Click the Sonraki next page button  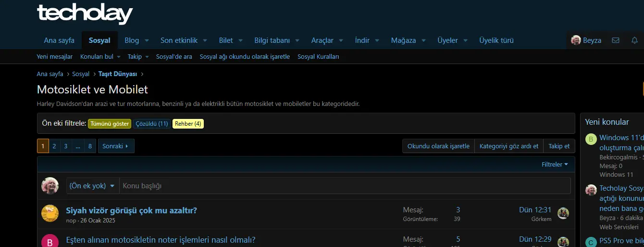tap(116, 146)
